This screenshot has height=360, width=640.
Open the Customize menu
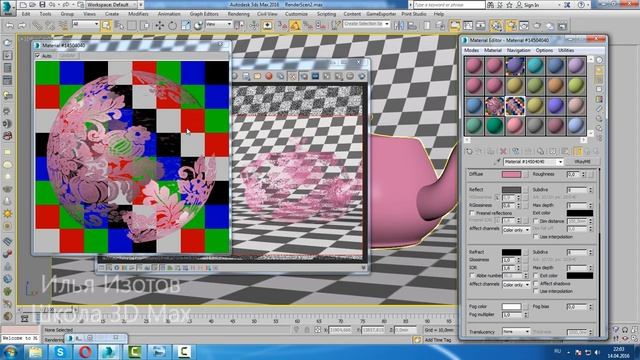[x=296, y=14]
